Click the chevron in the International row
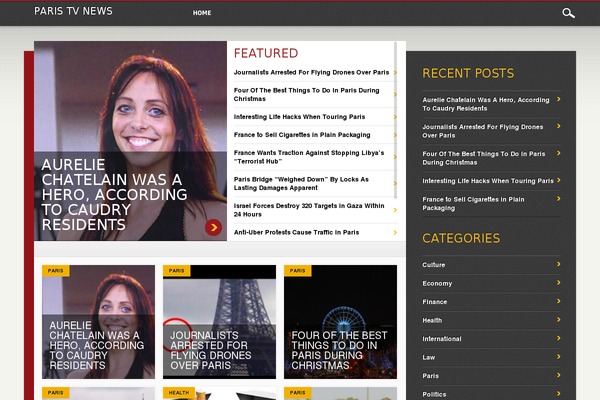Viewport: 600px width, 400px height. coord(559,338)
